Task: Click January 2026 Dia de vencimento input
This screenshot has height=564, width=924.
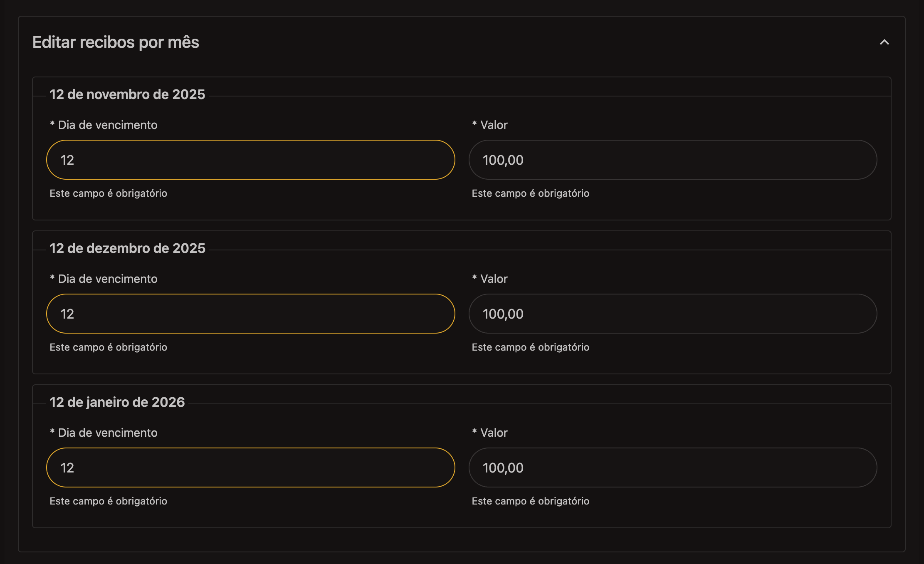Action: (x=250, y=468)
